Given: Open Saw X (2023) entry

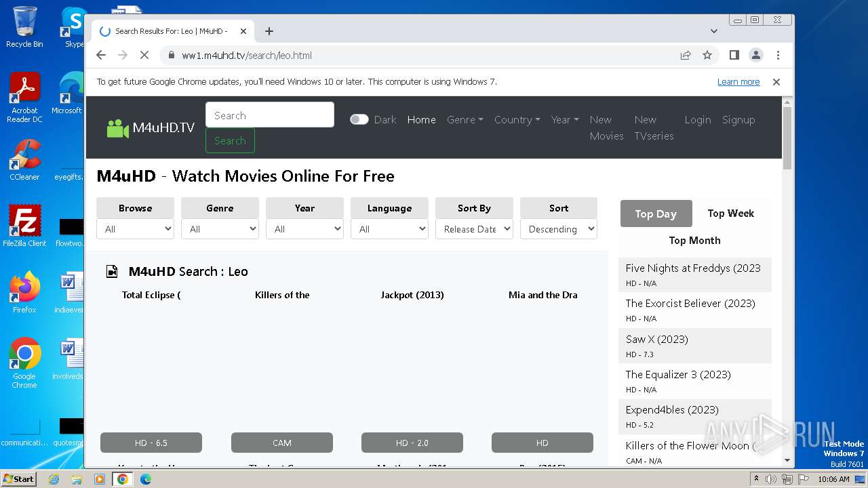Looking at the screenshot, I should coord(656,339).
